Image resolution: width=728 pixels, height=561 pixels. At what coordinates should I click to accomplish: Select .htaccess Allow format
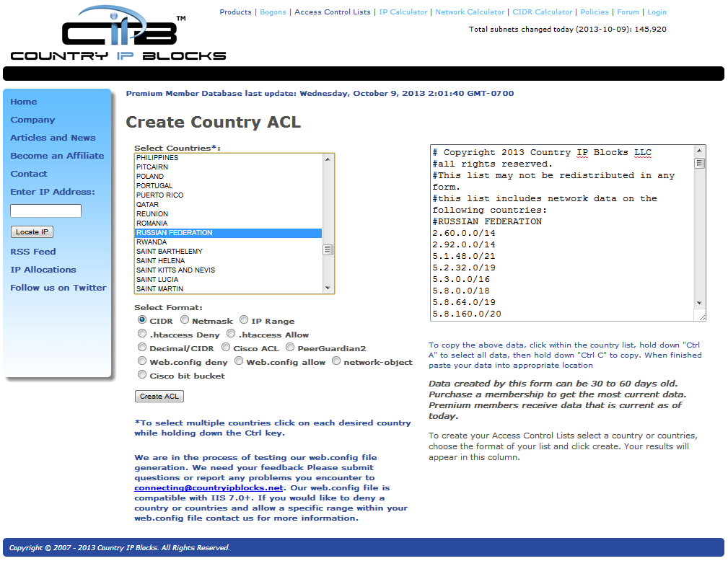[231, 333]
